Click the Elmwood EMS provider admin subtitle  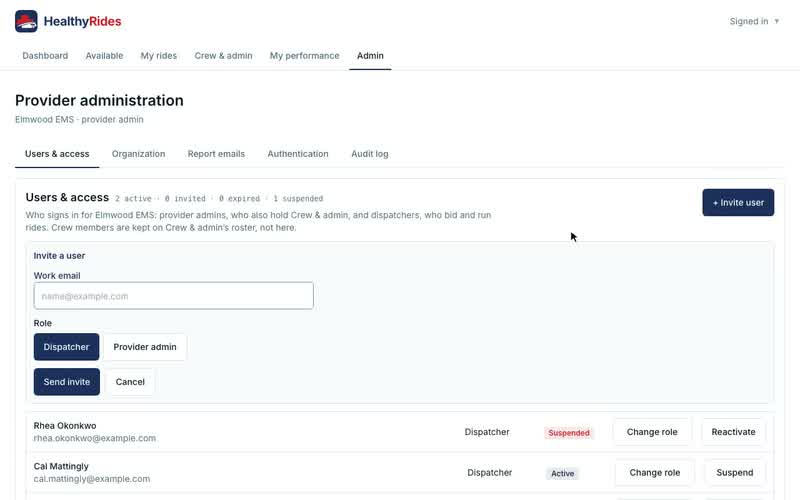pyautogui.click(x=79, y=119)
